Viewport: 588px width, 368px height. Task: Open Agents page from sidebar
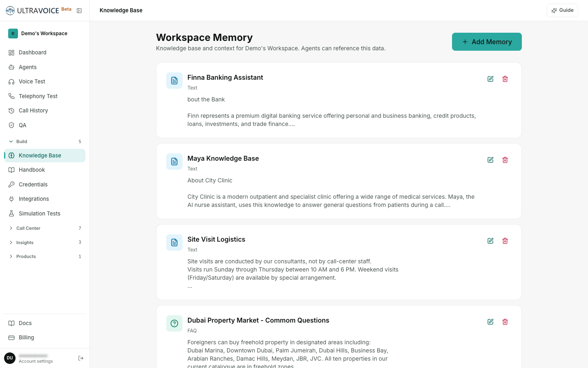click(45, 67)
